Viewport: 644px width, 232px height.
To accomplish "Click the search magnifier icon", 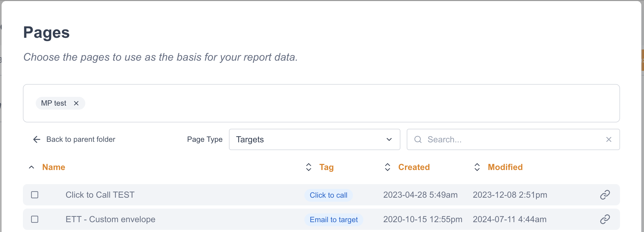I will click(x=418, y=139).
